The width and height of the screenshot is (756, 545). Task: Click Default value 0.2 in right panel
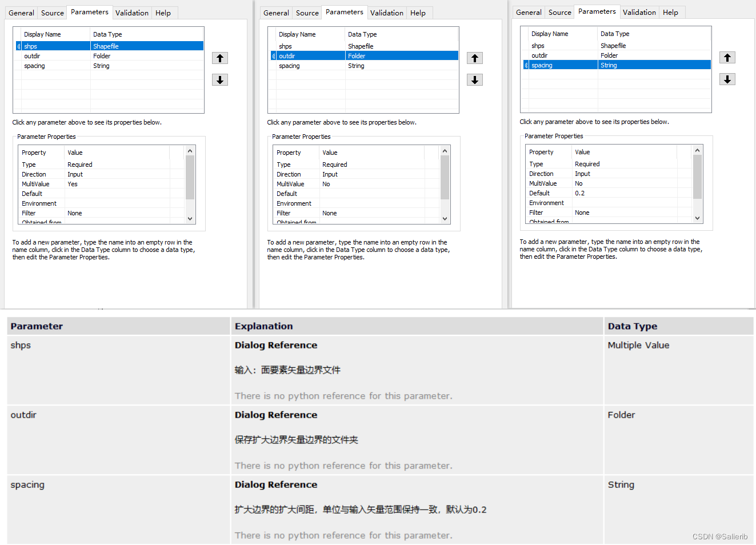[580, 193]
